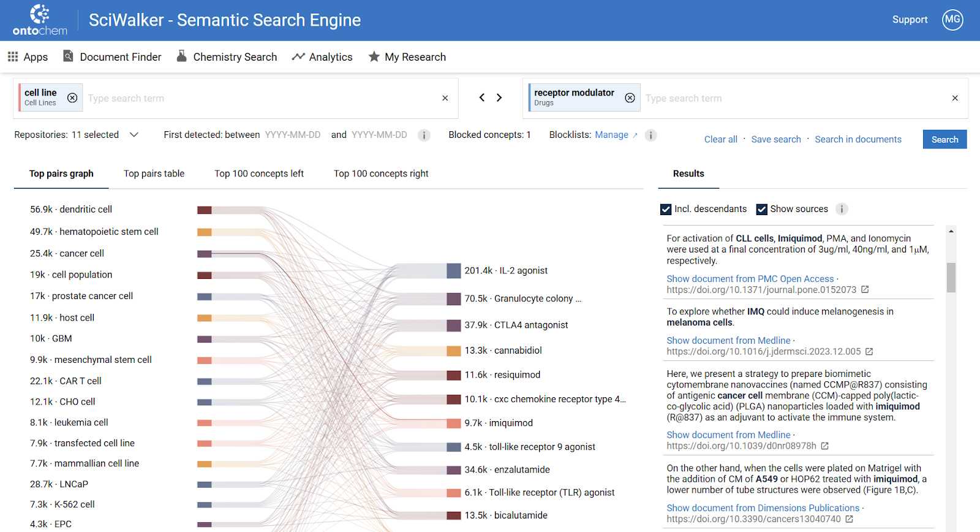
Task: Select the CAR T cell row
Action: coord(66,381)
